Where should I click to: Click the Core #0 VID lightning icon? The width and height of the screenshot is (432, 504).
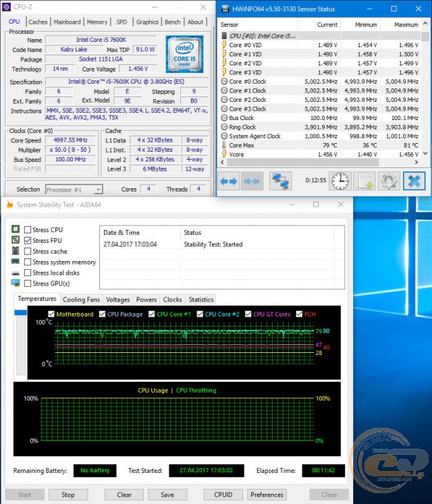click(x=224, y=45)
